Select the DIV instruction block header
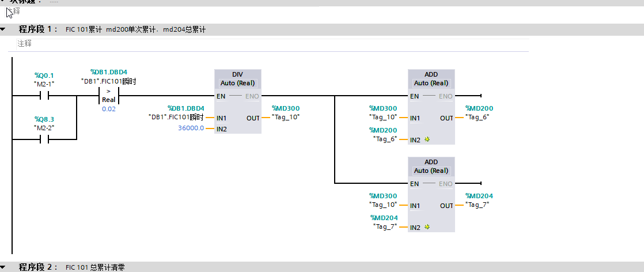The height and width of the screenshot is (272, 644). [237, 75]
